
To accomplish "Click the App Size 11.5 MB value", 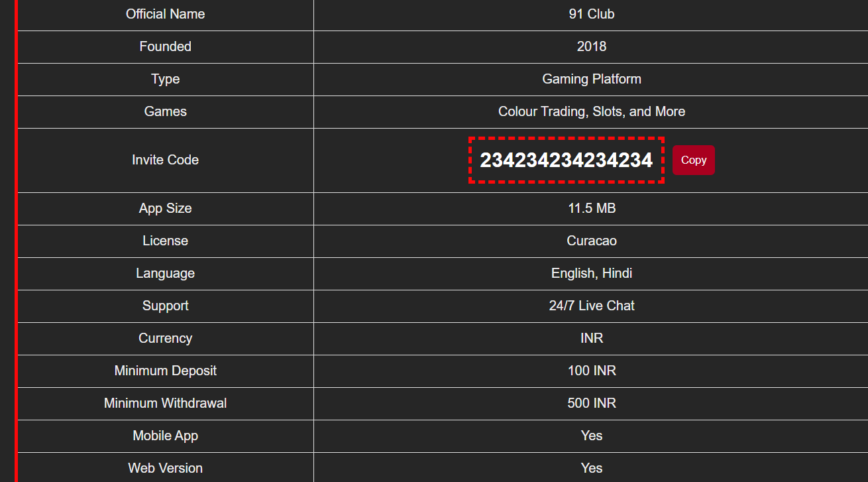I will (x=591, y=208).
